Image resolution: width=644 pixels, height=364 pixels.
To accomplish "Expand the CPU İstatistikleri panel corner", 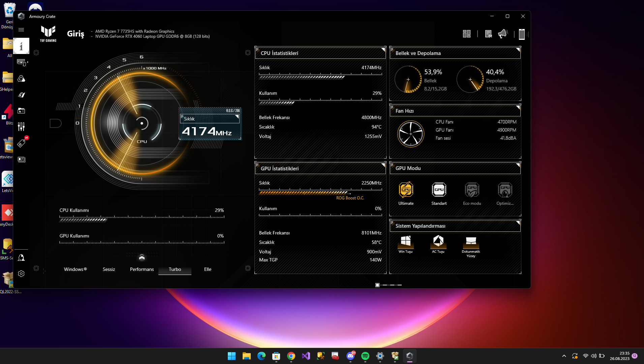I will click(x=383, y=50).
